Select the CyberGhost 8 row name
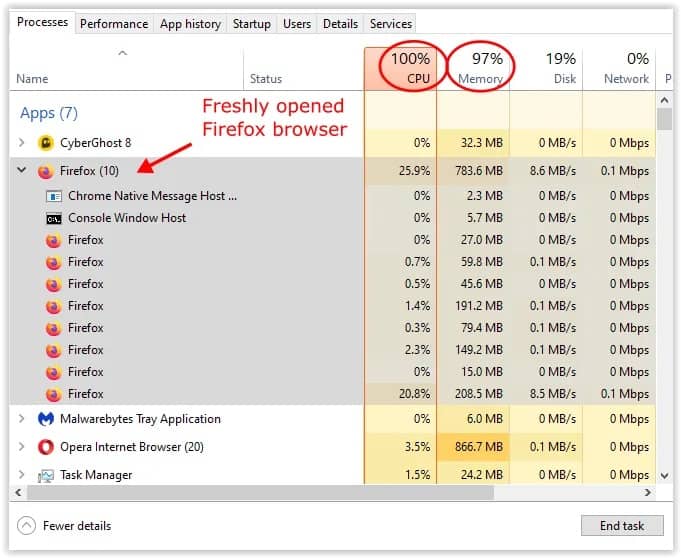681x558 pixels. tap(95, 143)
